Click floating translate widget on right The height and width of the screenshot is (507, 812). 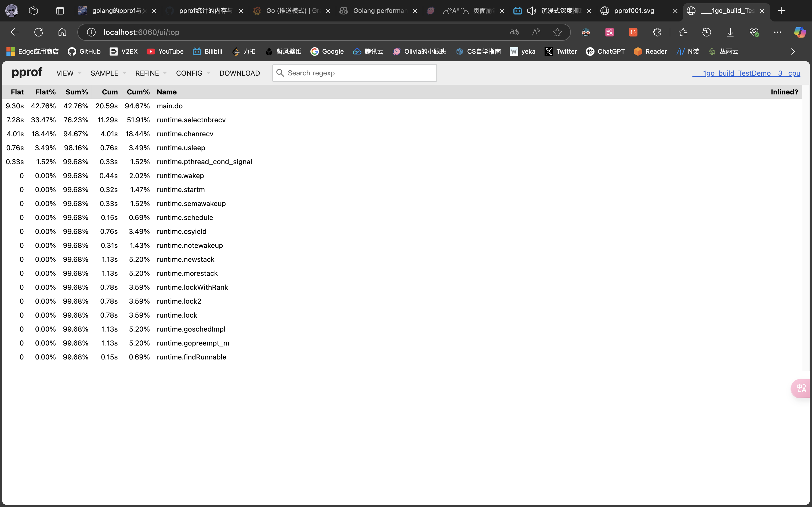click(x=802, y=388)
